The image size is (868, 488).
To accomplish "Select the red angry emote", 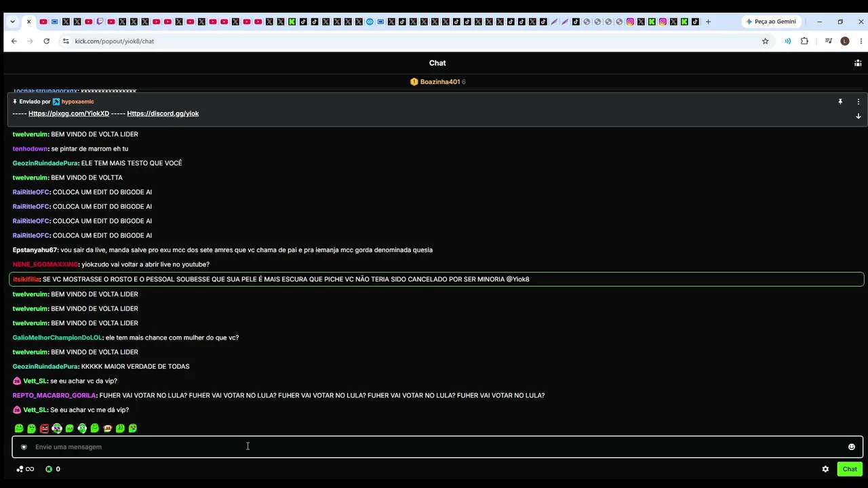I will [x=44, y=428].
